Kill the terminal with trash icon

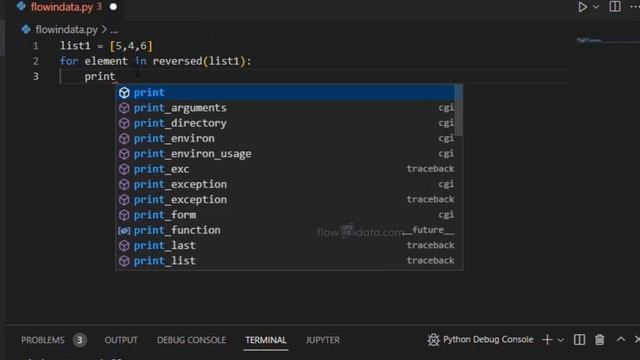(x=599, y=340)
